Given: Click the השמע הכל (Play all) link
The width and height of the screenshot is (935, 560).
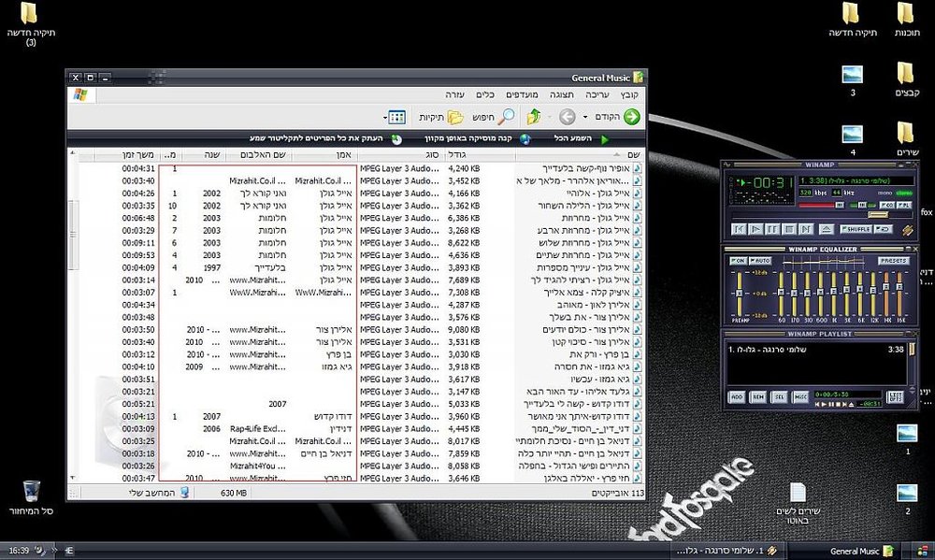Looking at the screenshot, I should click(x=572, y=138).
